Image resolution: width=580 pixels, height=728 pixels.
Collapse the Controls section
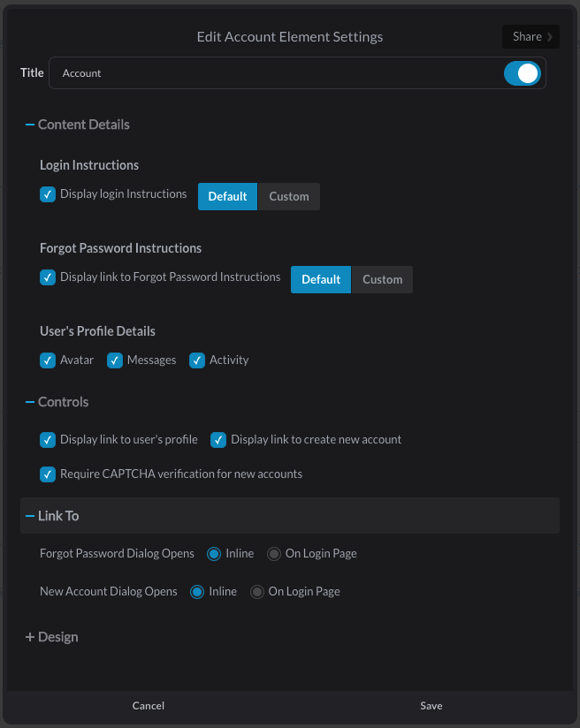[x=57, y=402]
